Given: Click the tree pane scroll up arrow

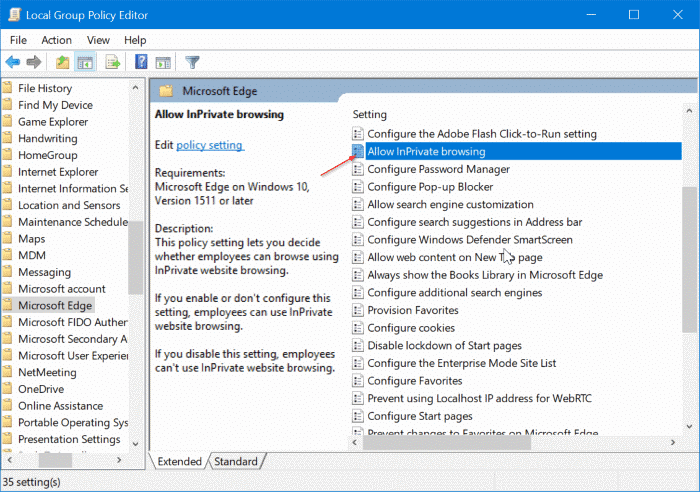Looking at the screenshot, I should (137, 89).
